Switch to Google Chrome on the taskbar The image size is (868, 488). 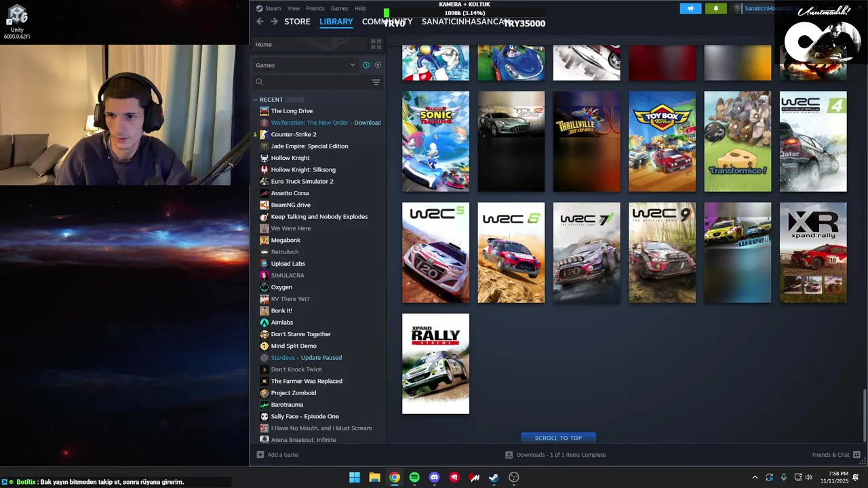click(x=395, y=477)
